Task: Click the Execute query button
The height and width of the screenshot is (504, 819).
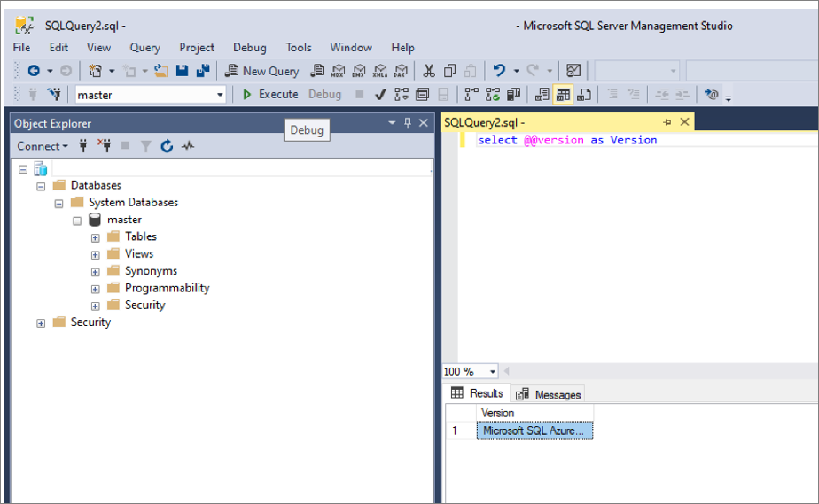Action: tap(271, 94)
